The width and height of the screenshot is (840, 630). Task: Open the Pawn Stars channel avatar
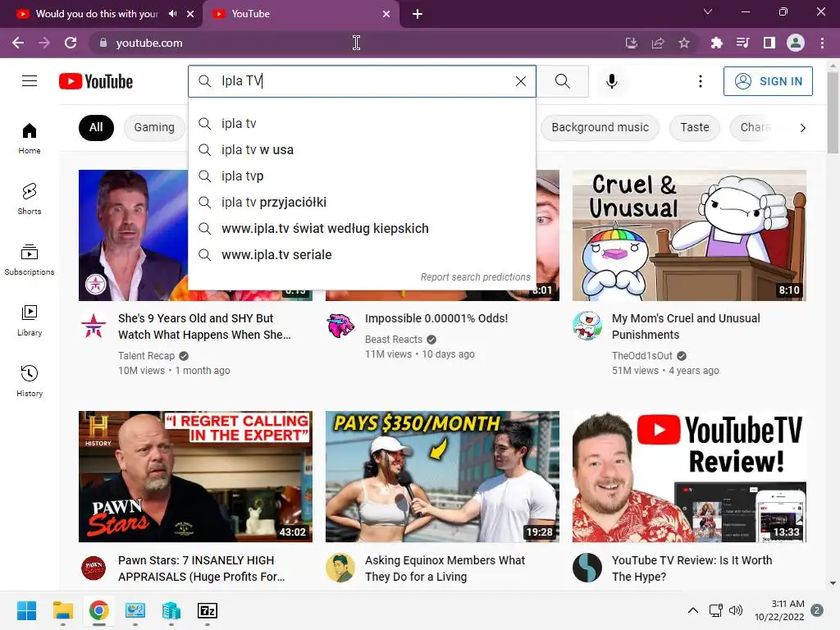click(x=94, y=568)
